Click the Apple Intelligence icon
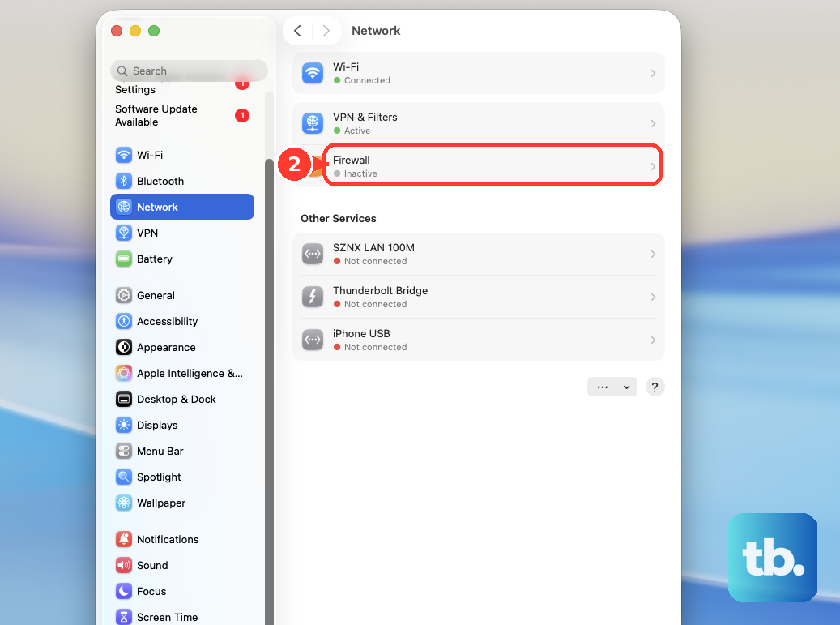Image resolution: width=840 pixels, height=625 pixels. pyautogui.click(x=124, y=373)
